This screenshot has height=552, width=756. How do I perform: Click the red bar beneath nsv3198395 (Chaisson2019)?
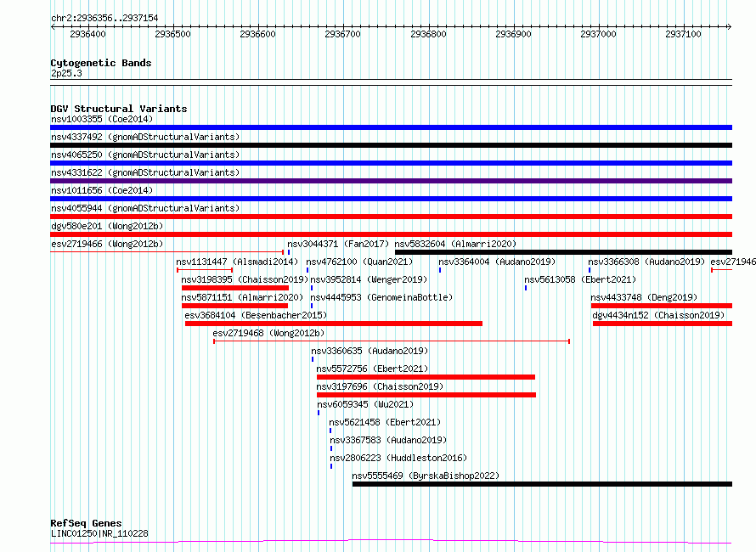pos(235,288)
